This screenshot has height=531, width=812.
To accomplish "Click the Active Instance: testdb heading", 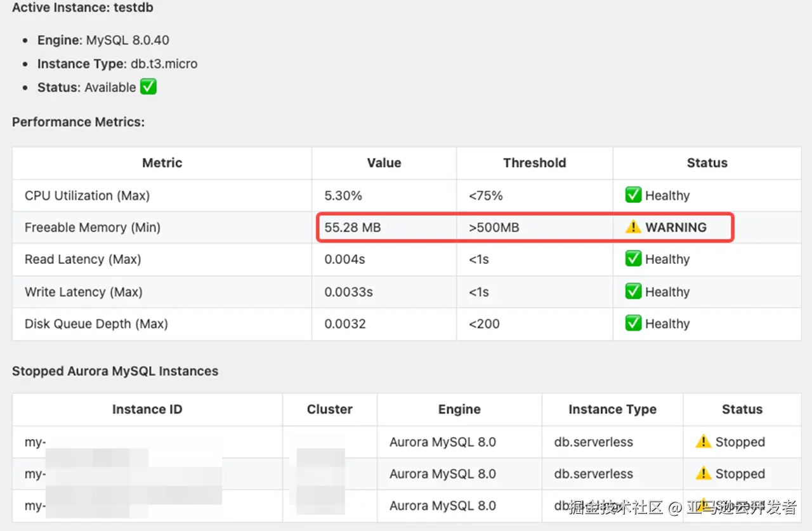I will tap(82, 8).
